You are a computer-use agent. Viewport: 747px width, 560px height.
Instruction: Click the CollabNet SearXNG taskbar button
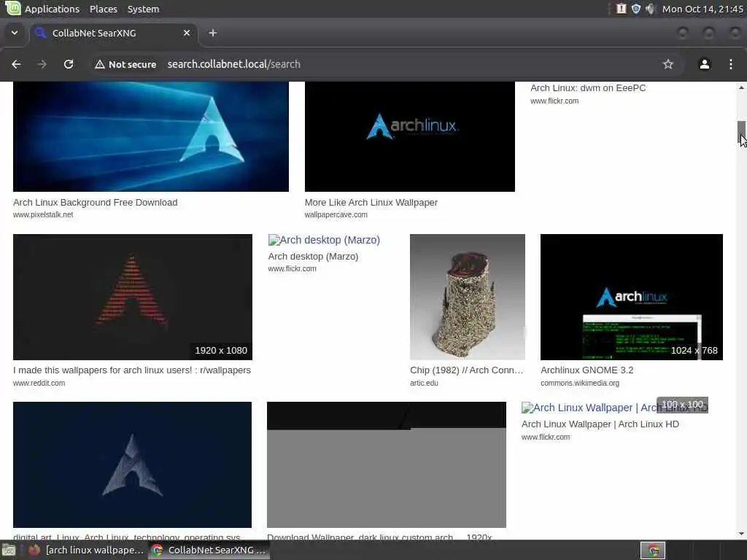[209, 550]
